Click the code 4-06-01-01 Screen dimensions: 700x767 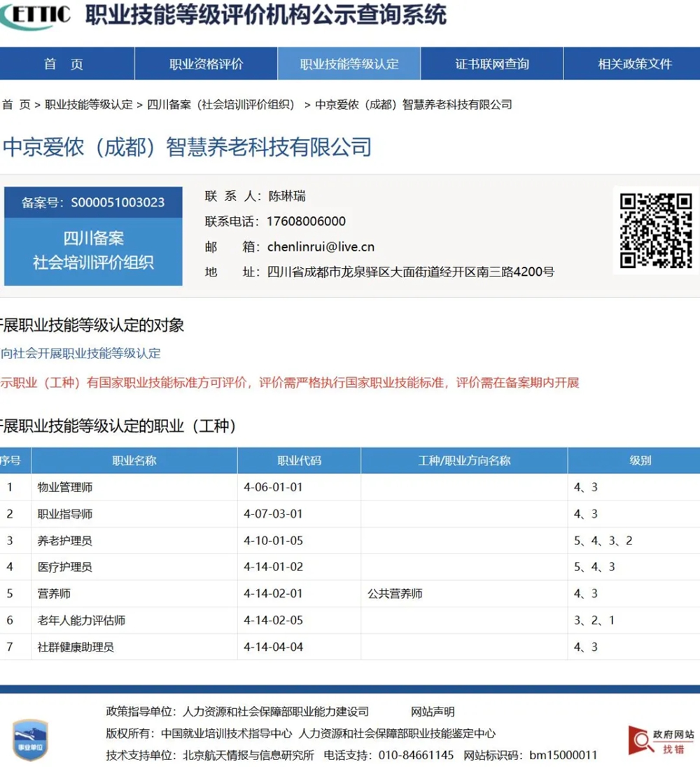(x=273, y=487)
